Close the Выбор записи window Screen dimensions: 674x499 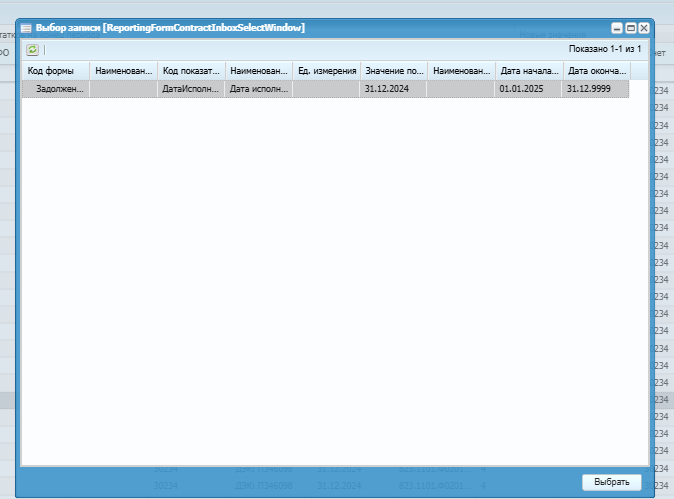644,28
